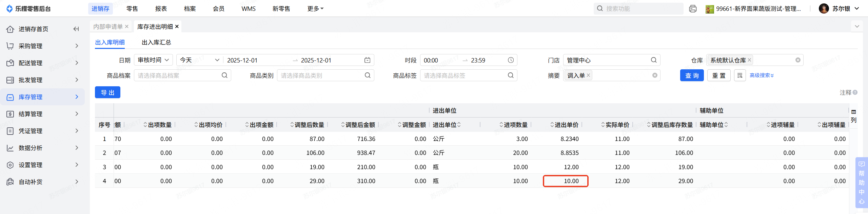This screenshot has height=214, width=868.
Task: Click the clock icon in time range
Action: tap(511, 60)
